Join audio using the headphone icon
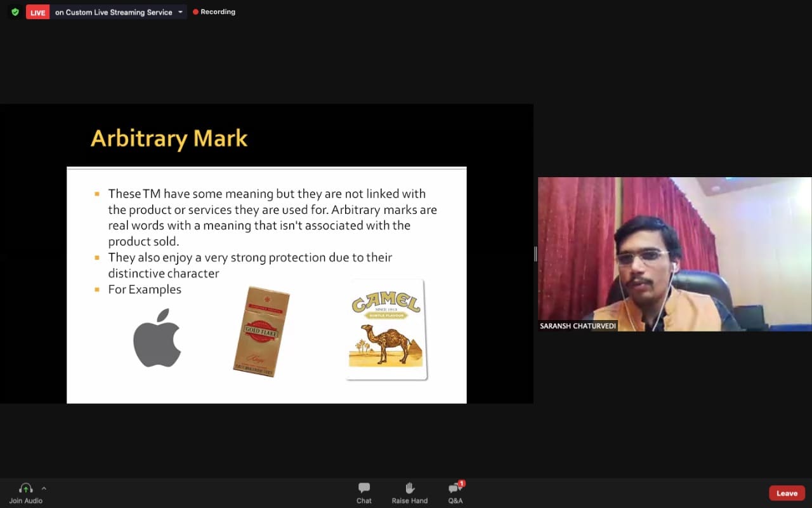Image resolution: width=812 pixels, height=508 pixels. [25, 488]
